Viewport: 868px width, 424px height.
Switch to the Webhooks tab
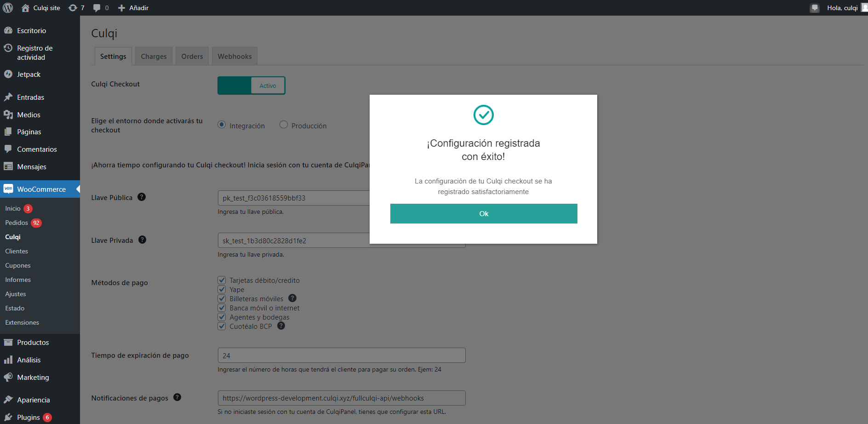click(x=234, y=56)
